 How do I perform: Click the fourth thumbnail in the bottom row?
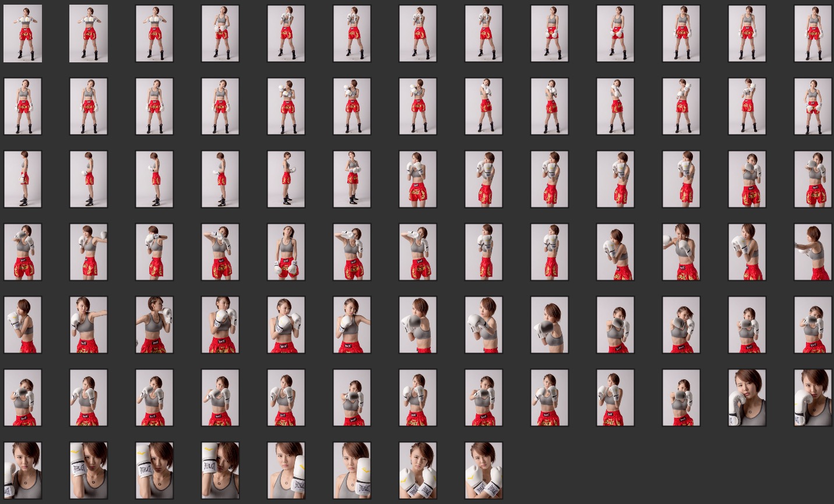click(220, 470)
